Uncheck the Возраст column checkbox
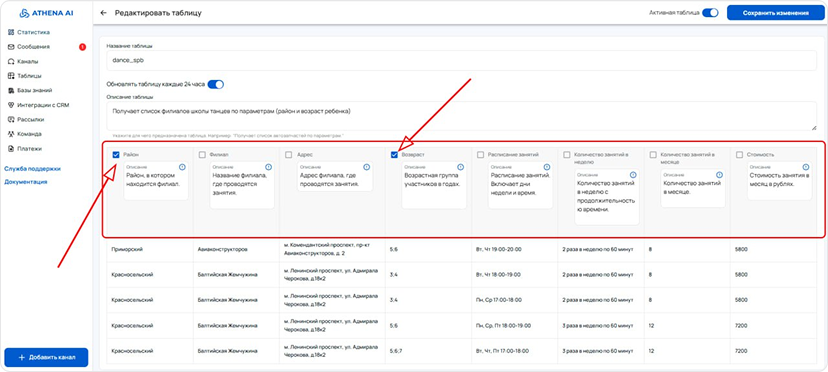Screen dimensions: 828x372 pos(394,155)
